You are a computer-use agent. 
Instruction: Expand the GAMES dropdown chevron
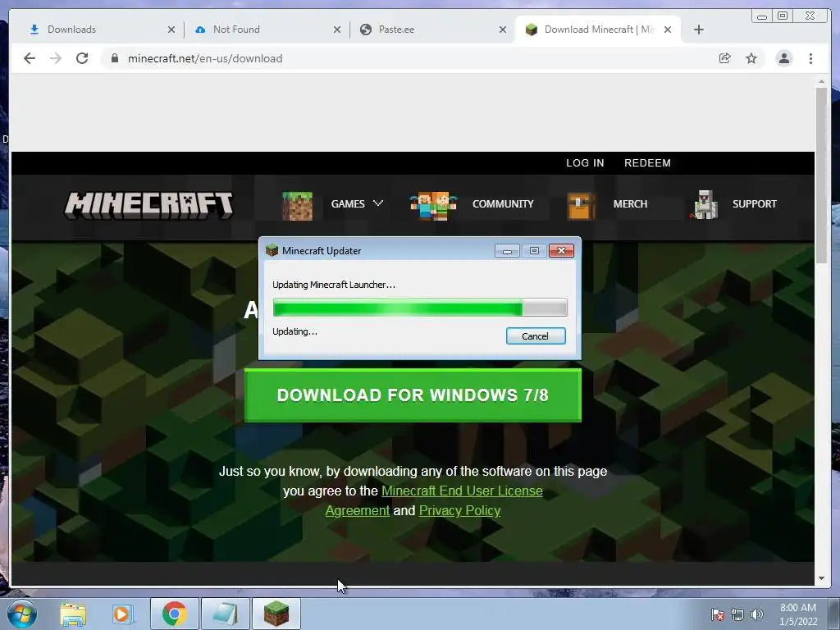[378, 203]
